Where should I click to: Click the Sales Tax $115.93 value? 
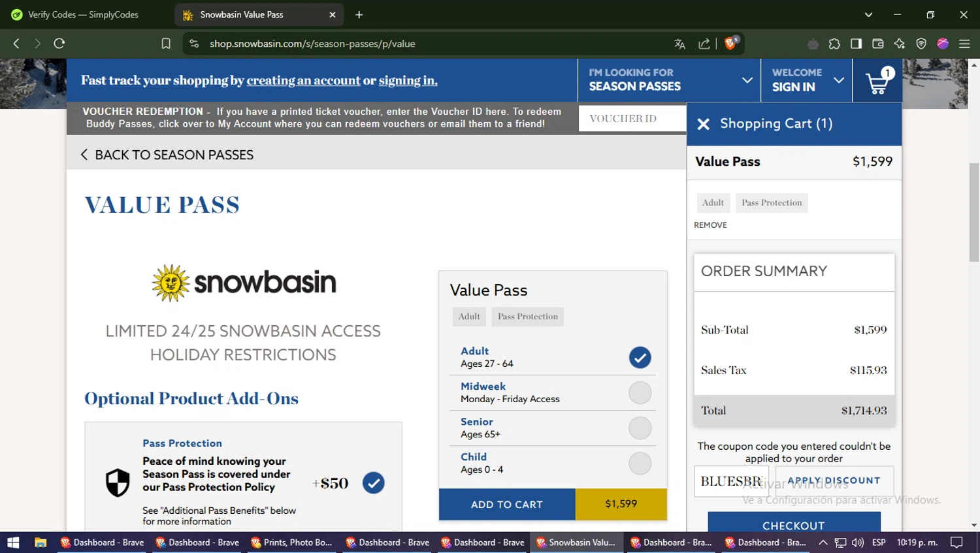868,370
